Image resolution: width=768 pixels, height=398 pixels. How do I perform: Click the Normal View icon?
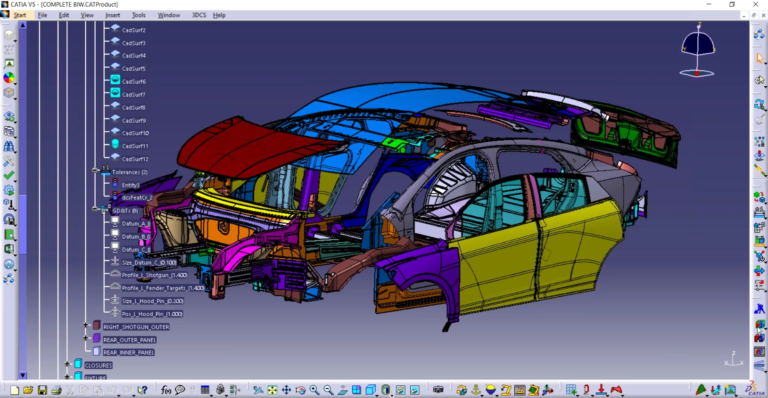coord(342,390)
